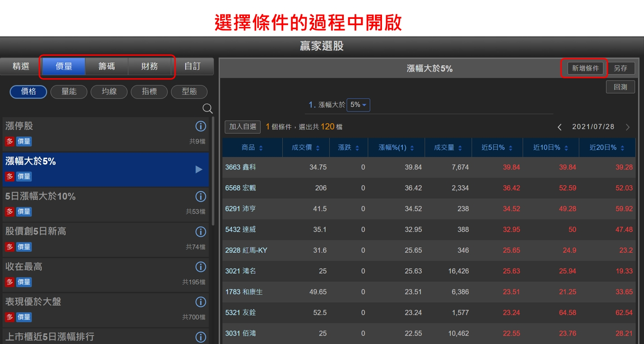The image size is (644, 344).
Task: Open info icon for 表現優於大盤
Action: [x=201, y=302]
